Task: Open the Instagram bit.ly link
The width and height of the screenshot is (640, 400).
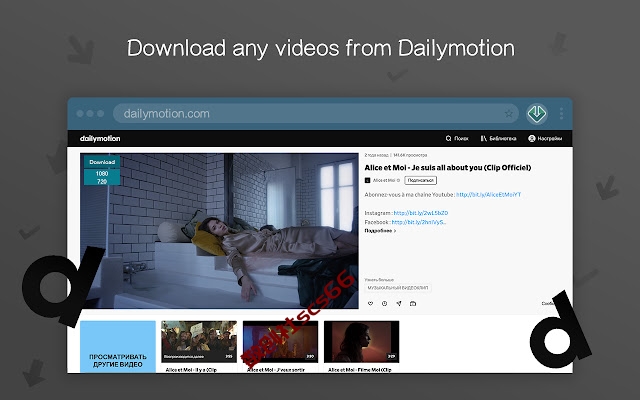Action: 420,213
